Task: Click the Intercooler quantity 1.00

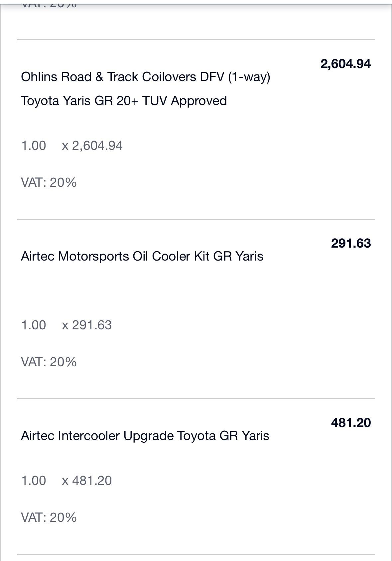Action: click(34, 481)
